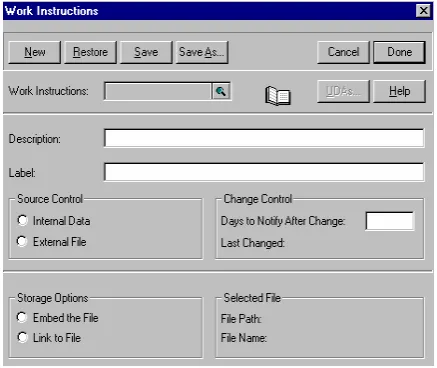
Task: Click the Change Control group title
Action: (258, 199)
